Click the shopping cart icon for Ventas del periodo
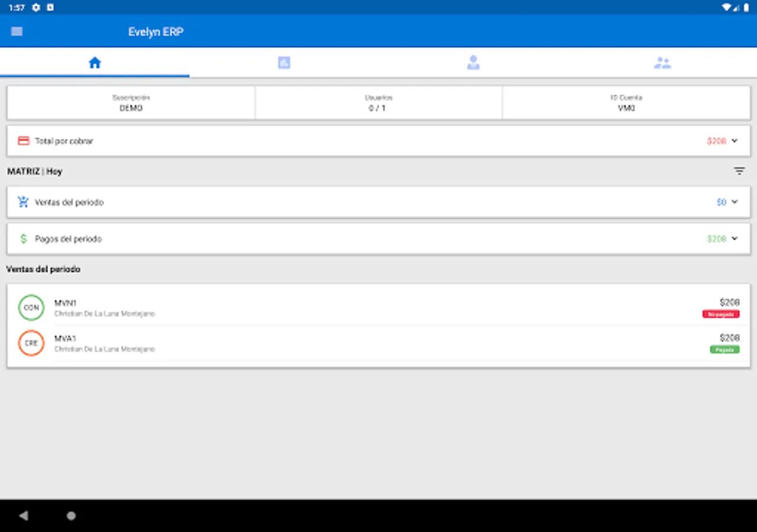This screenshot has height=532, width=757. coord(24,202)
